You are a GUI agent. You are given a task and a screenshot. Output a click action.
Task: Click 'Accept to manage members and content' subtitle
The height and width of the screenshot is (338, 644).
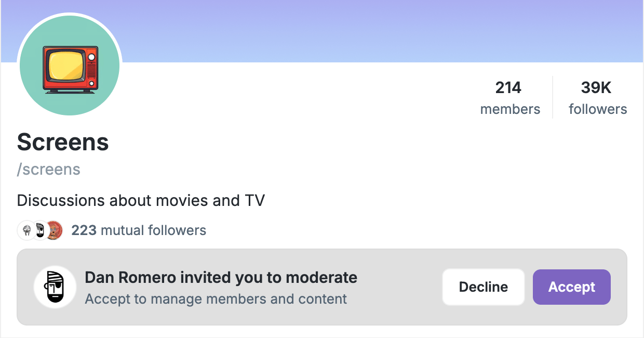pos(216,299)
